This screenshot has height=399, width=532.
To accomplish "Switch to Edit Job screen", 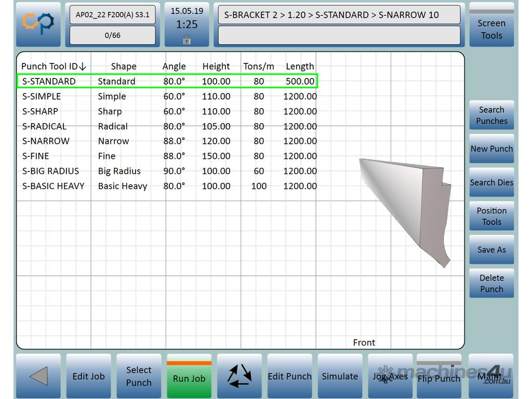I will 88,377.
